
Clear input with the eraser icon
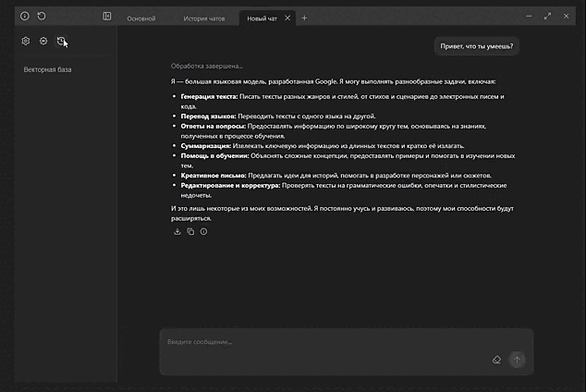click(x=496, y=360)
